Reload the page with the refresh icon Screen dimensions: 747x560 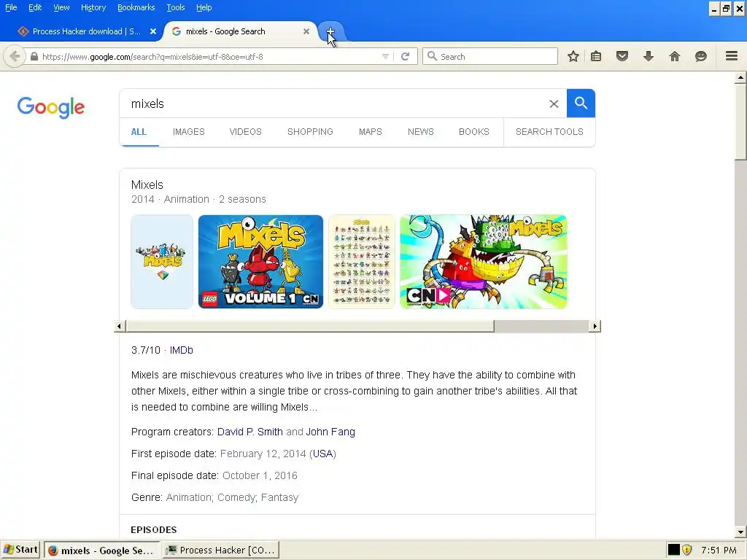(x=406, y=57)
